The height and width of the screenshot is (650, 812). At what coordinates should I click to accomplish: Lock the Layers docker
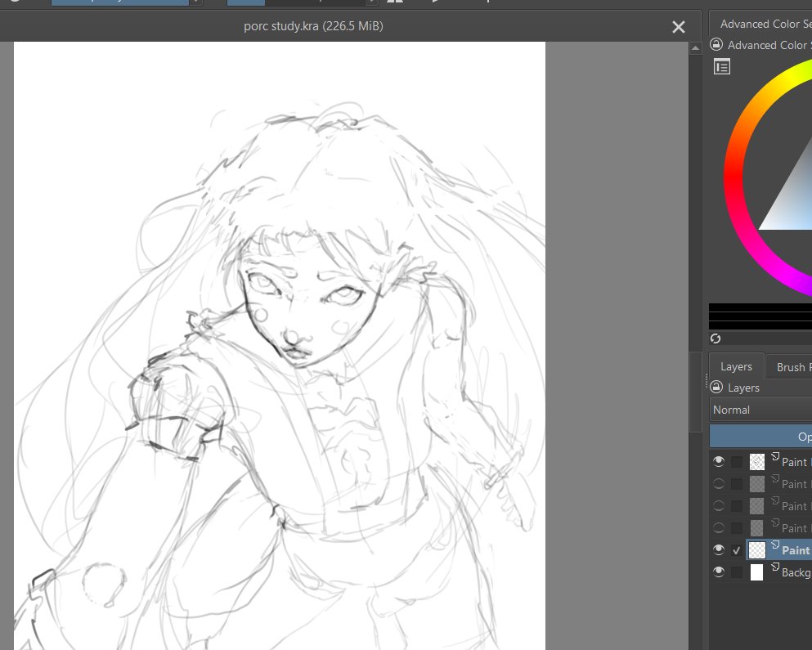(x=716, y=387)
